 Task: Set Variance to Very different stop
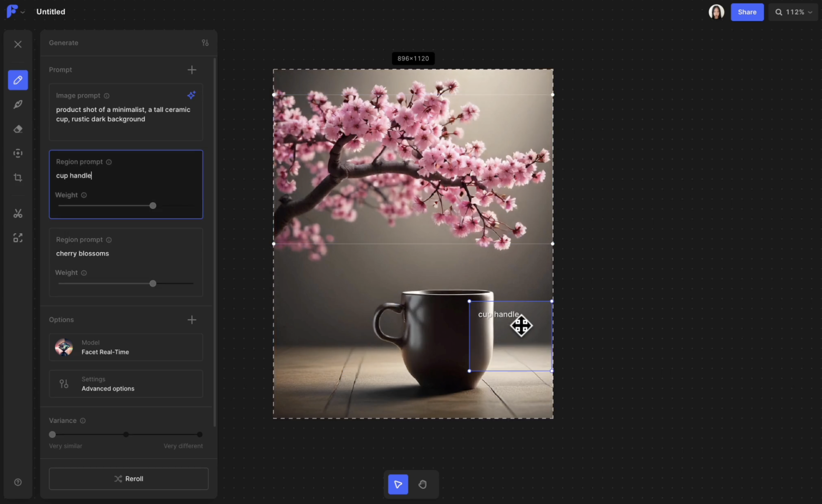pyautogui.click(x=200, y=435)
